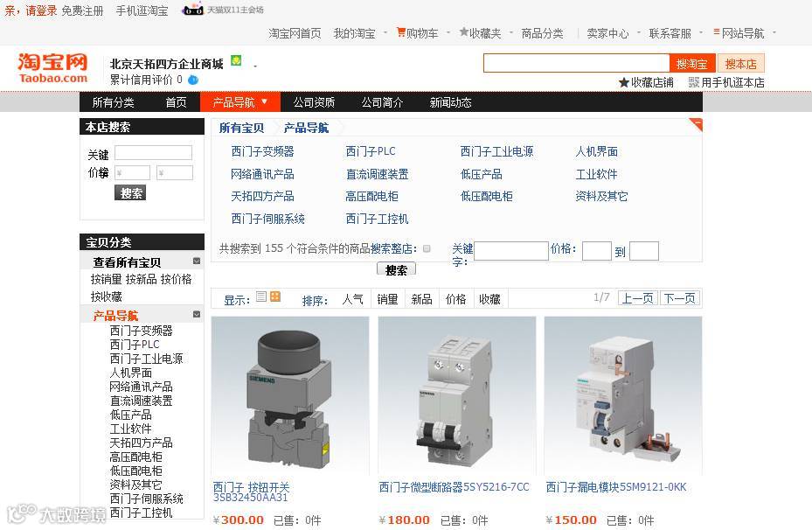Screen dimensions: 812x530
Task: Click the Taobao logo
Action: pos(52,68)
